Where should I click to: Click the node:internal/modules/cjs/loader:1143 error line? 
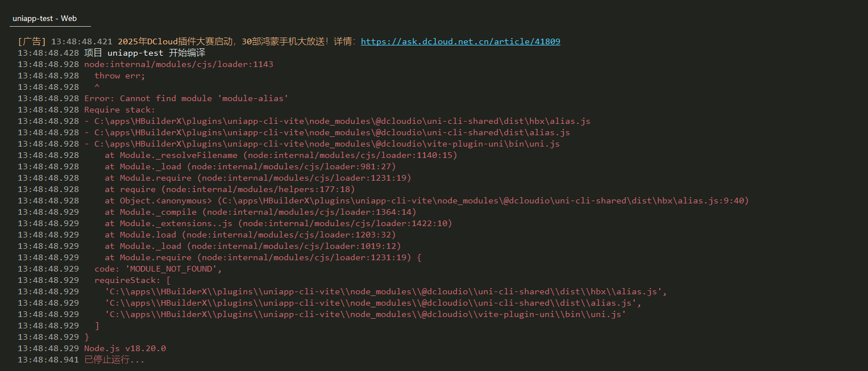pyautogui.click(x=178, y=64)
